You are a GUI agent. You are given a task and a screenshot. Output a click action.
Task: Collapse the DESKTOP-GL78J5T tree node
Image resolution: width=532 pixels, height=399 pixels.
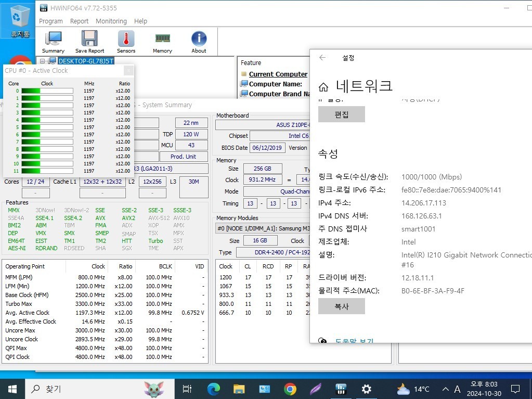point(43,61)
